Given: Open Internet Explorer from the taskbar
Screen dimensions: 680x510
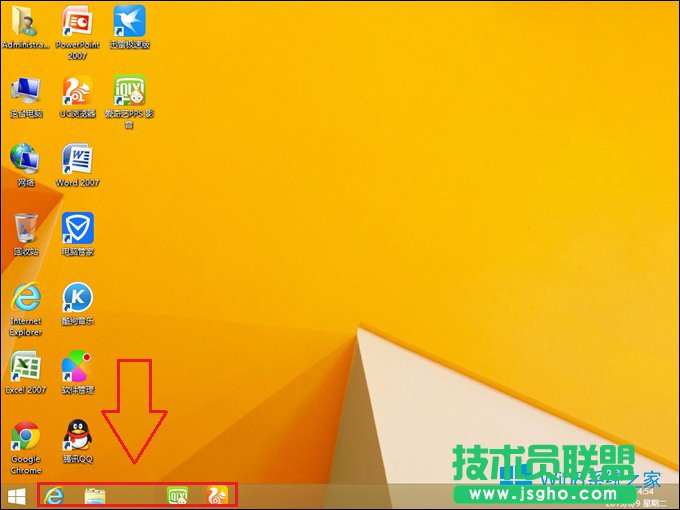Looking at the screenshot, I should point(54,495).
